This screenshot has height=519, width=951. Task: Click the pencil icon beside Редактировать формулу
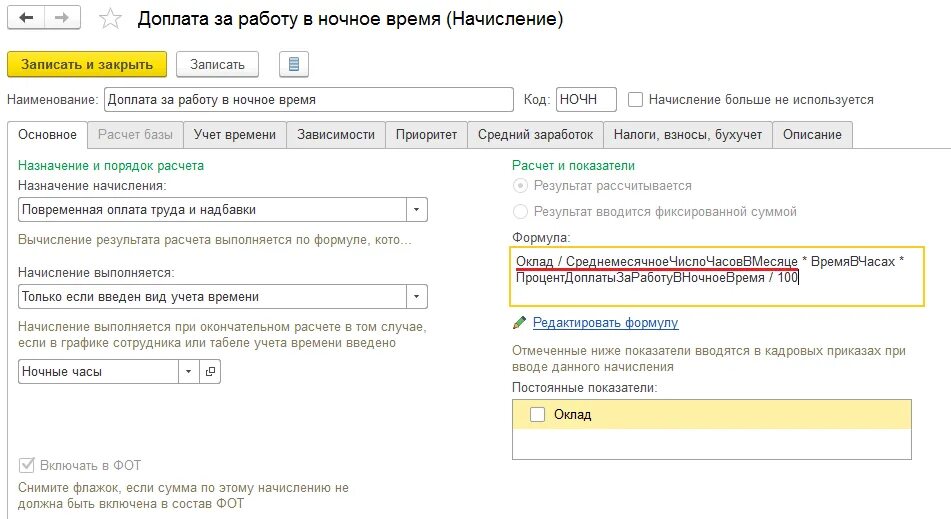click(519, 323)
